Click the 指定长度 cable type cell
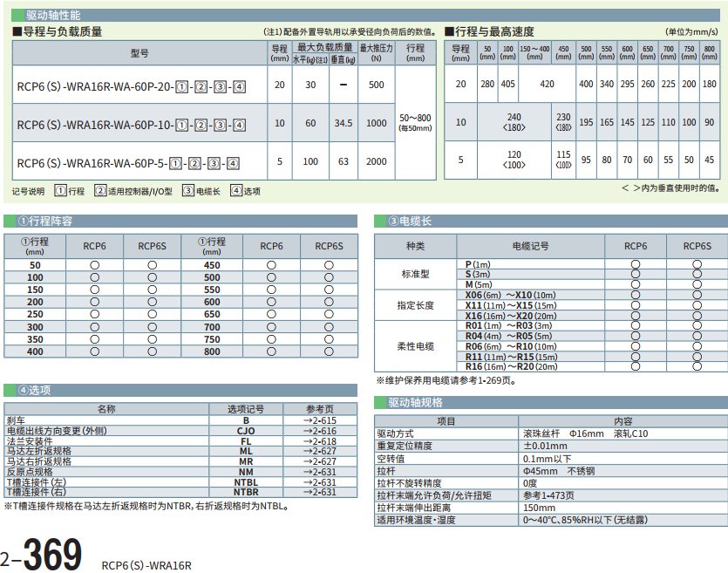The width and height of the screenshot is (728, 573). click(x=415, y=305)
